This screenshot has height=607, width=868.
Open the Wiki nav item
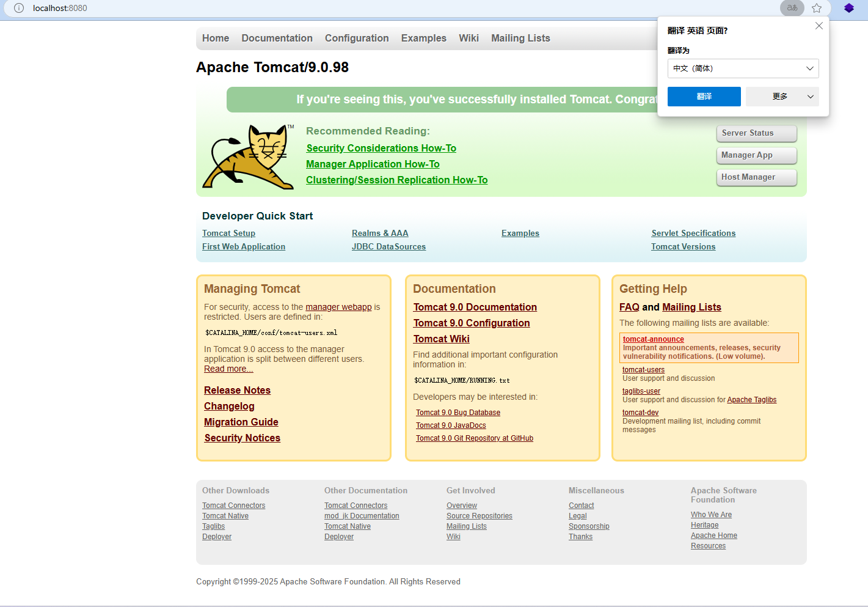coord(469,38)
